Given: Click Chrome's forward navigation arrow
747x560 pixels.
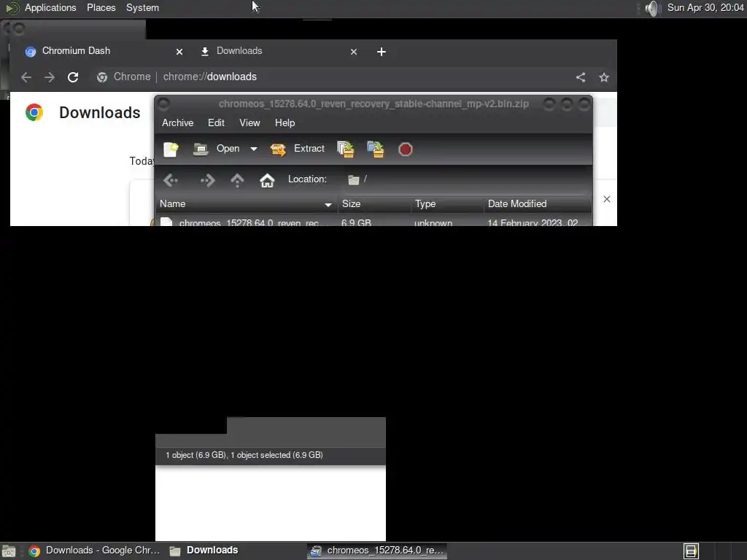Looking at the screenshot, I should [50, 77].
